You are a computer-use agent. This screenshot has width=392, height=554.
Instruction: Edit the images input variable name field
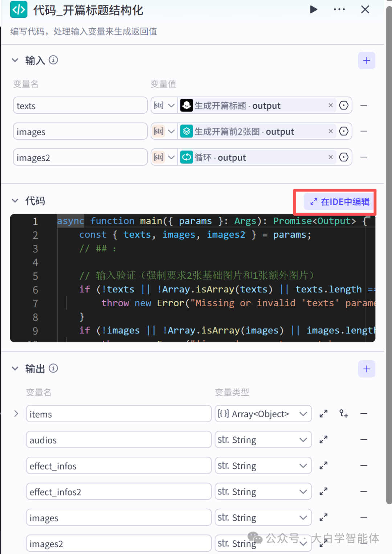pyautogui.click(x=80, y=131)
